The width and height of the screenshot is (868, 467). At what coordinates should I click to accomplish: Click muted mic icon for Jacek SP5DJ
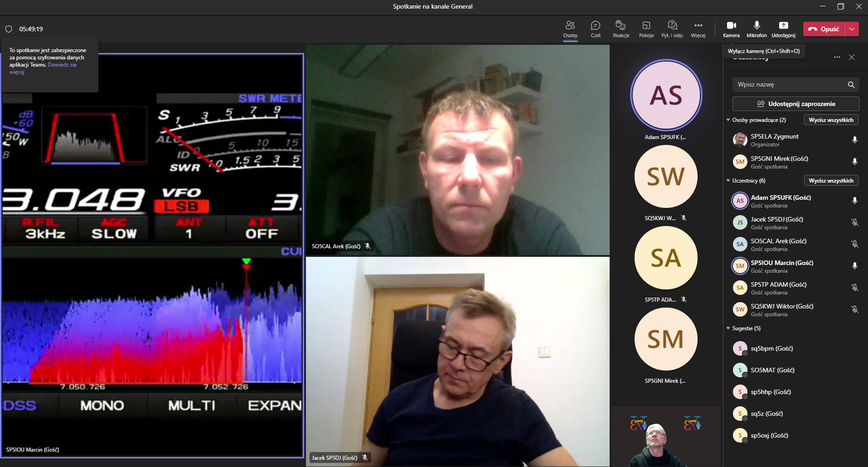pyautogui.click(x=854, y=222)
